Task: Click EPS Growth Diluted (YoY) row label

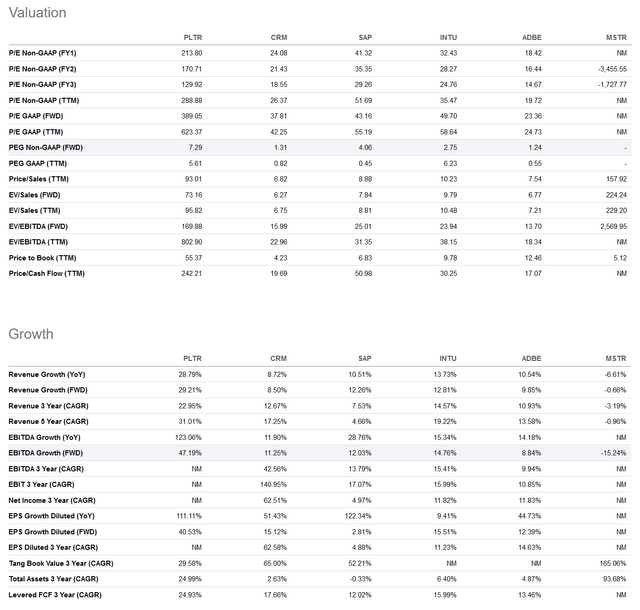Action: click(x=51, y=516)
